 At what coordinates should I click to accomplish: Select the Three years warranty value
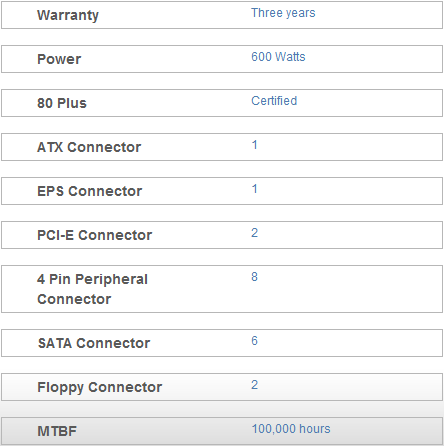pyautogui.click(x=283, y=13)
